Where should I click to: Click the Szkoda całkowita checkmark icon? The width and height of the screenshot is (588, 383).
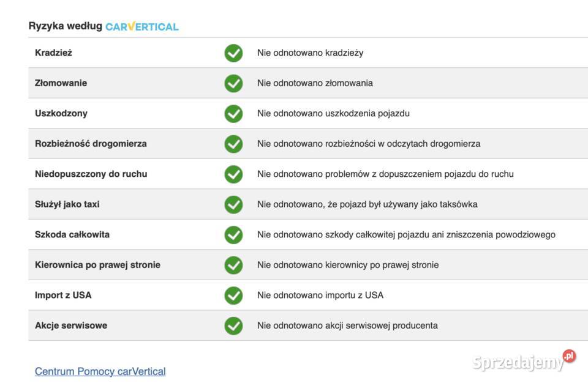pos(233,235)
